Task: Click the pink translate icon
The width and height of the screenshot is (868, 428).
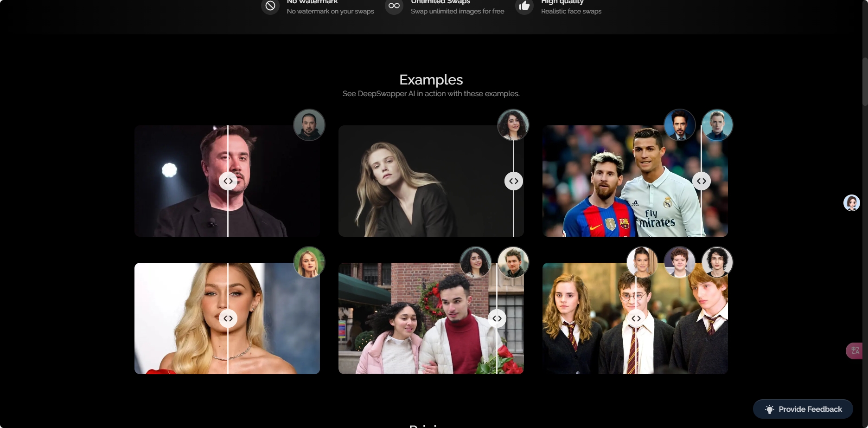Action: coord(855,350)
